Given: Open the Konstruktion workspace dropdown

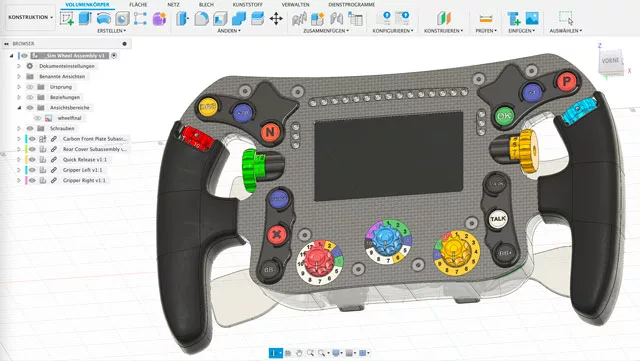Looking at the screenshot, I should (31, 17).
